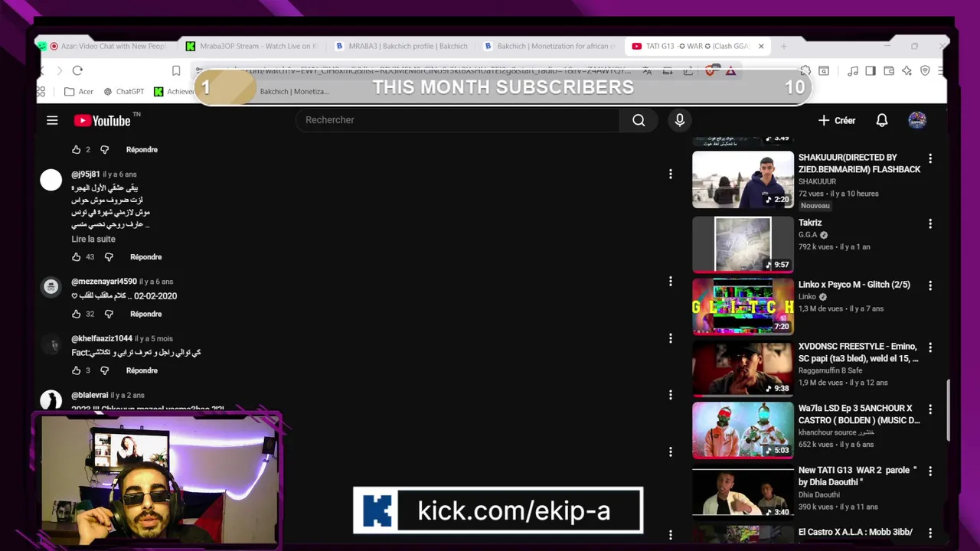980x551 pixels.
Task: Open the Takriz video title link
Action: (x=810, y=223)
